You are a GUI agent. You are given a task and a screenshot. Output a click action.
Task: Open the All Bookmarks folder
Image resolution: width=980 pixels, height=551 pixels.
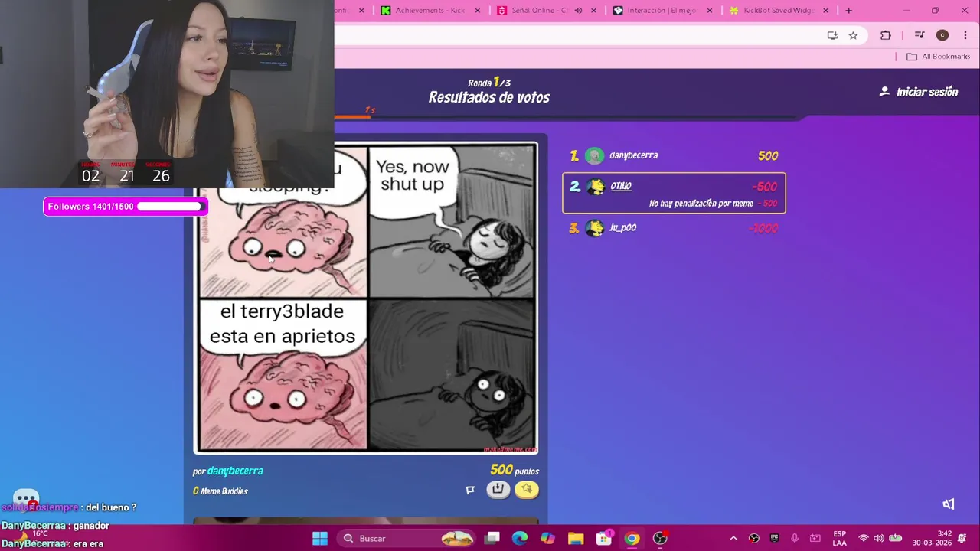pyautogui.click(x=938, y=57)
